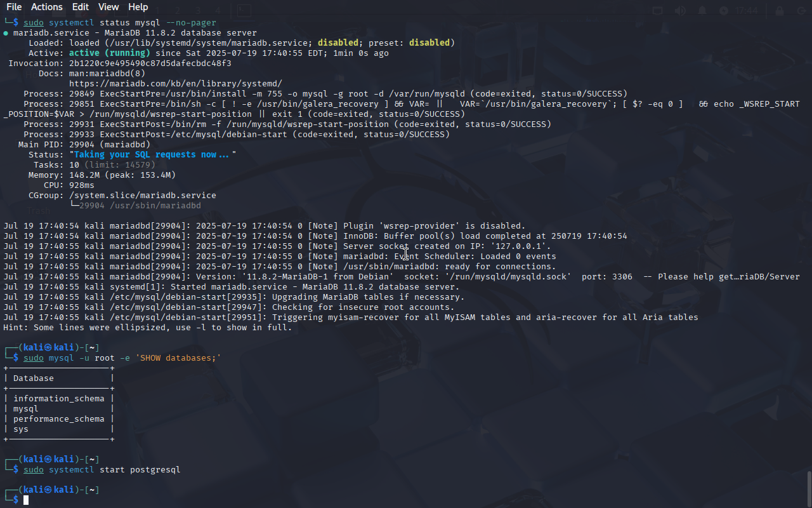Click the faint logout arrow icon in panel
812x508 pixels.
[x=801, y=11]
